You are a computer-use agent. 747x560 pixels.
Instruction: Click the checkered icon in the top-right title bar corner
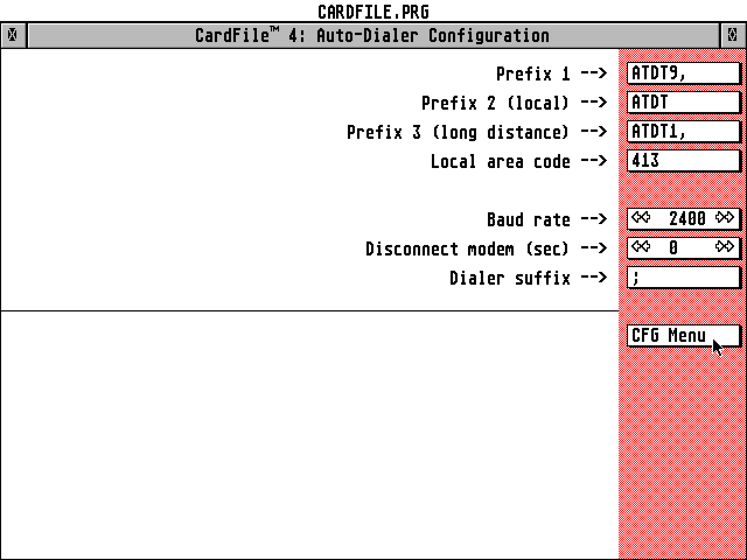(x=731, y=35)
